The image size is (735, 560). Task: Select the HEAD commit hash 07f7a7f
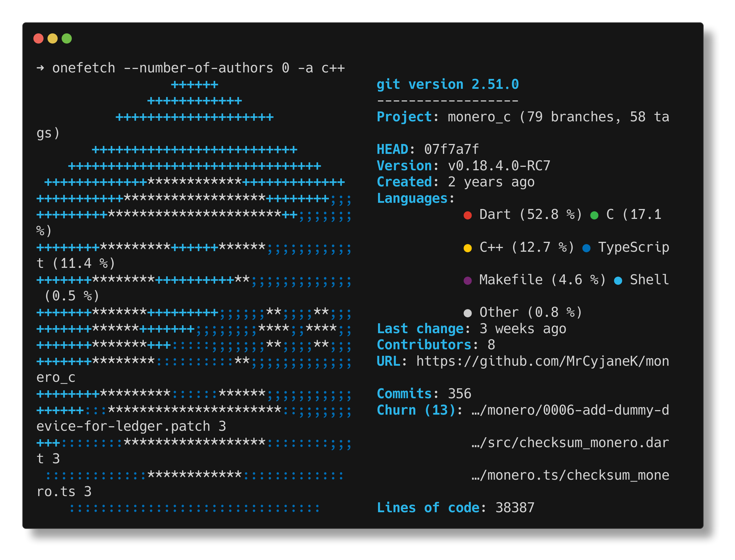click(450, 149)
